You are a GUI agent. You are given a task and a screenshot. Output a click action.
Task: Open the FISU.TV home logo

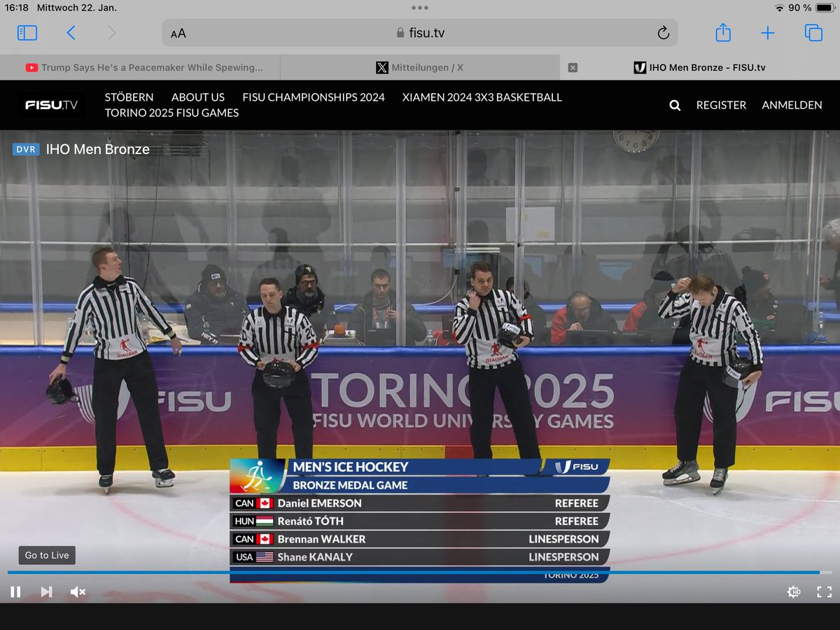pos(52,105)
